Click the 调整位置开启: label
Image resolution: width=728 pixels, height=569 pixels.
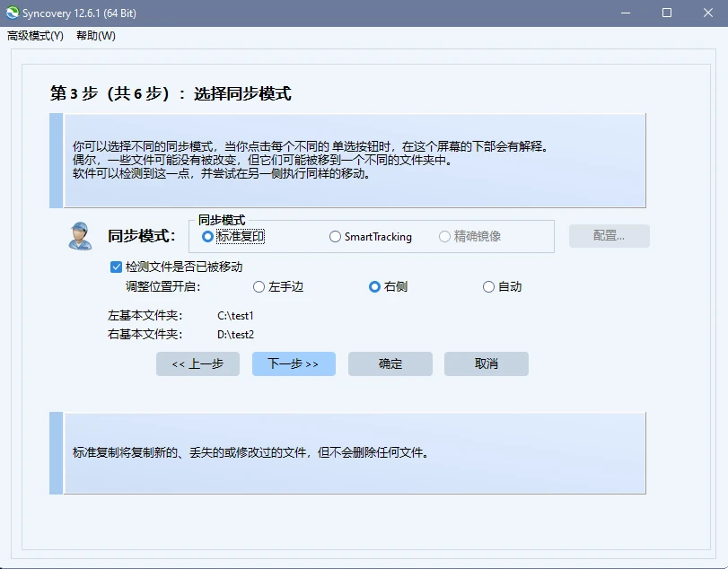[163, 287]
